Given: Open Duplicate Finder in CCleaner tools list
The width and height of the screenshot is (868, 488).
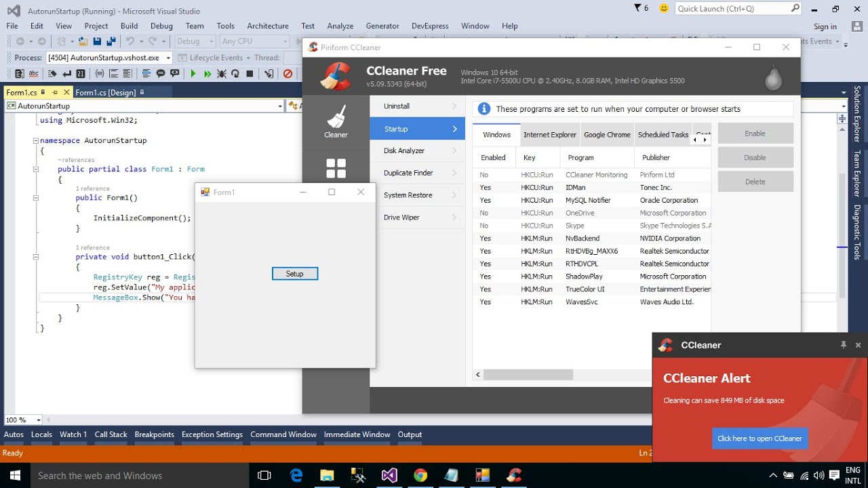Looking at the screenshot, I should pyautogui.click(x=418, y=173).
